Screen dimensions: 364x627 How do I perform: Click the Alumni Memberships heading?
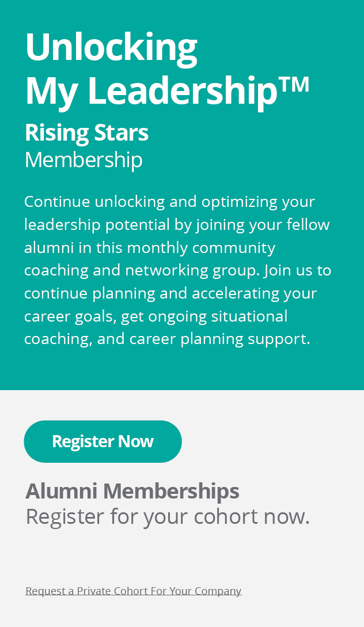(132, 492)
